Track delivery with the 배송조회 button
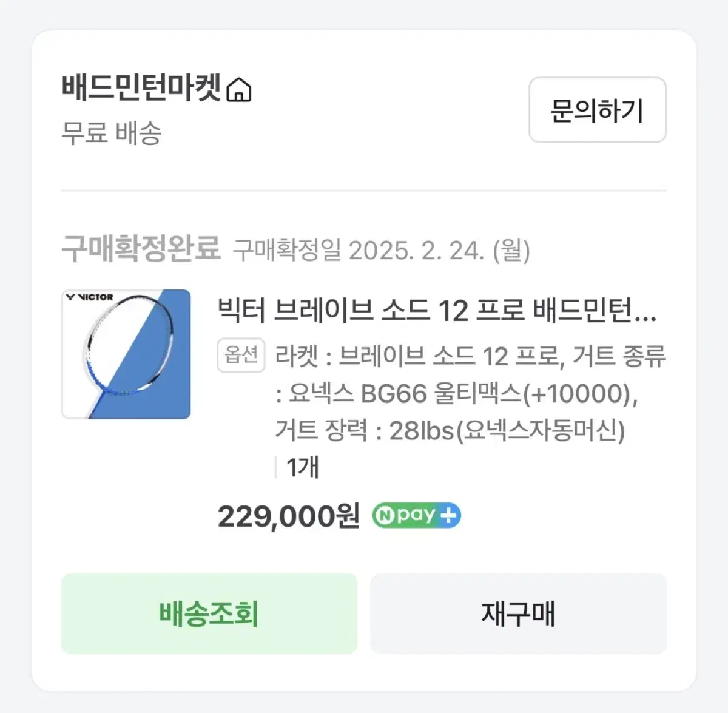728x713 pixels. click(209, 613)
